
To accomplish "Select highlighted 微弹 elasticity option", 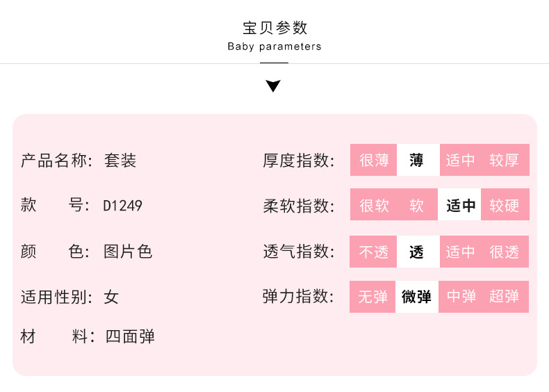I will [x=417, y=297].
